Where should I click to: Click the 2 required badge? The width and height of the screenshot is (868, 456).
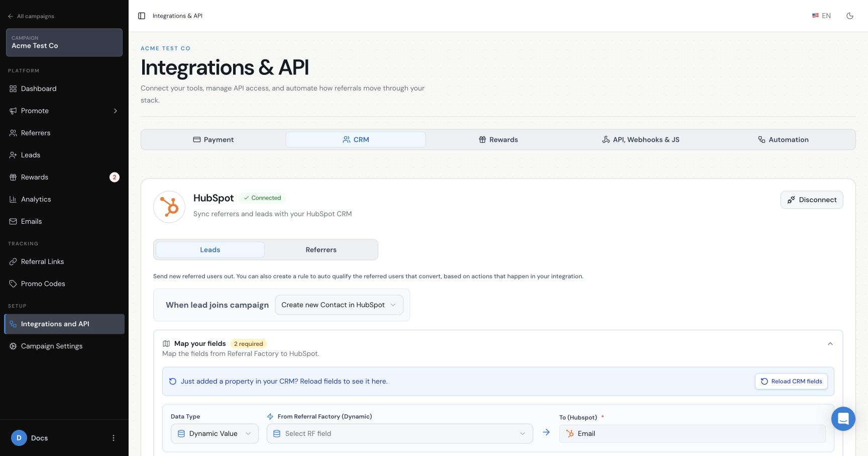tap(248, 344)
